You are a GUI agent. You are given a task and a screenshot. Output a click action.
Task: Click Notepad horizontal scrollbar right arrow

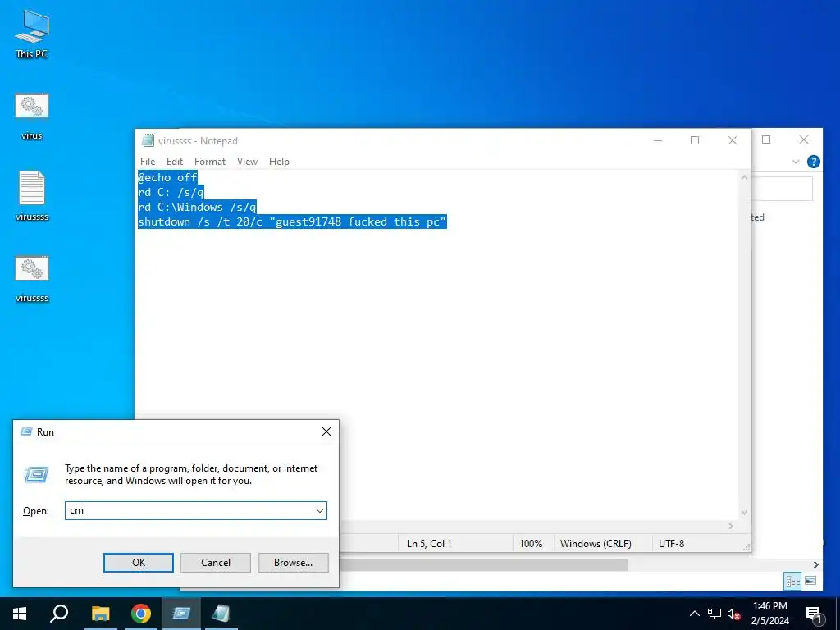pos(731,526)
